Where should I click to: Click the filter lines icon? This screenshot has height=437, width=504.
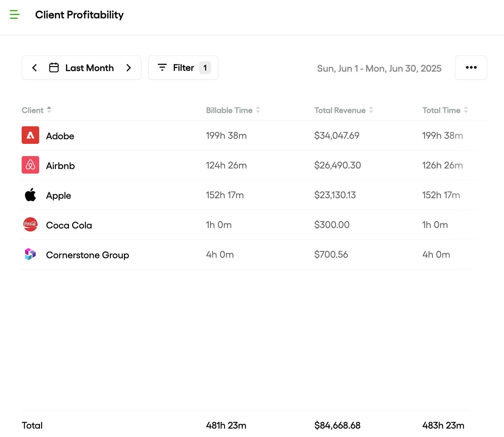tap(162, 67)
